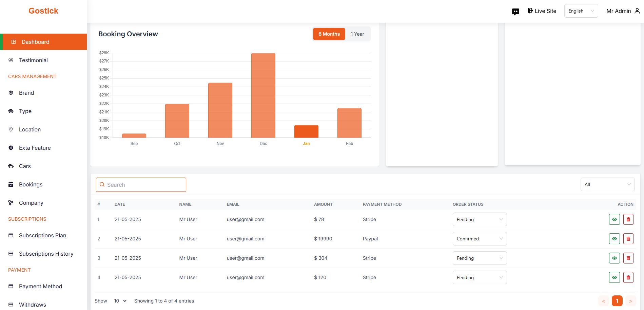The image size is (644, 310).
Task: Select the 6 Months button
Action: pyautogui.click(x=329, y=34)
